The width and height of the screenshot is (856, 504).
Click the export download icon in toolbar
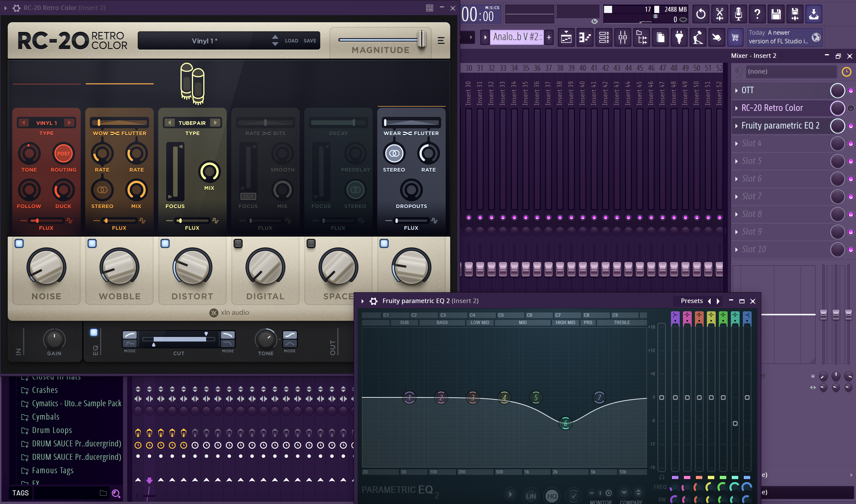[x=814, y=14]
